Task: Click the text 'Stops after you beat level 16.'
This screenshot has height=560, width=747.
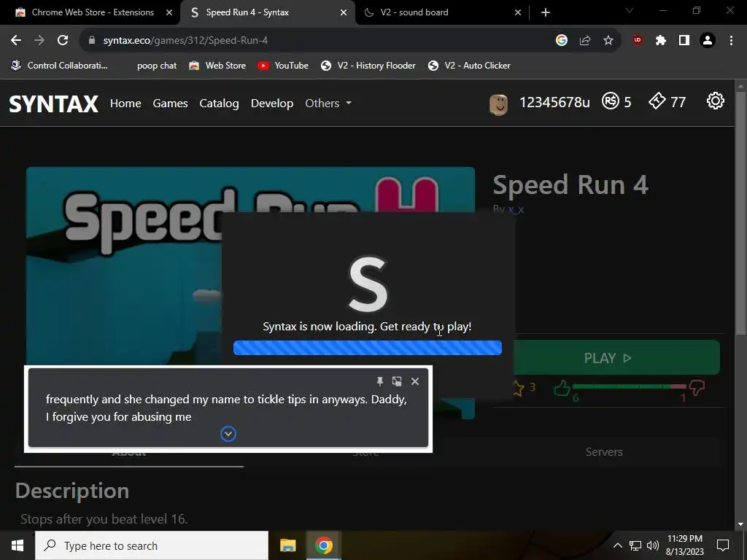Action: [104, 518]
